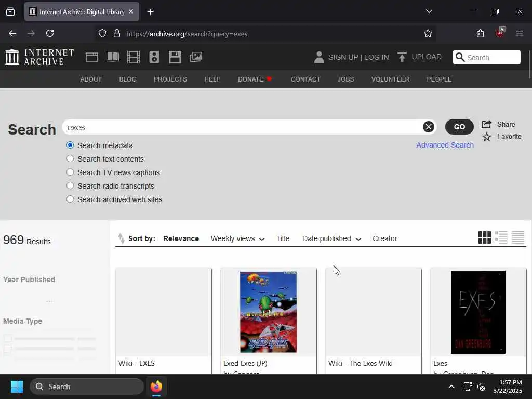This screenshot has height=399, width=532.
Task: Open the Audio speaker icon
Action: point(154,57)
